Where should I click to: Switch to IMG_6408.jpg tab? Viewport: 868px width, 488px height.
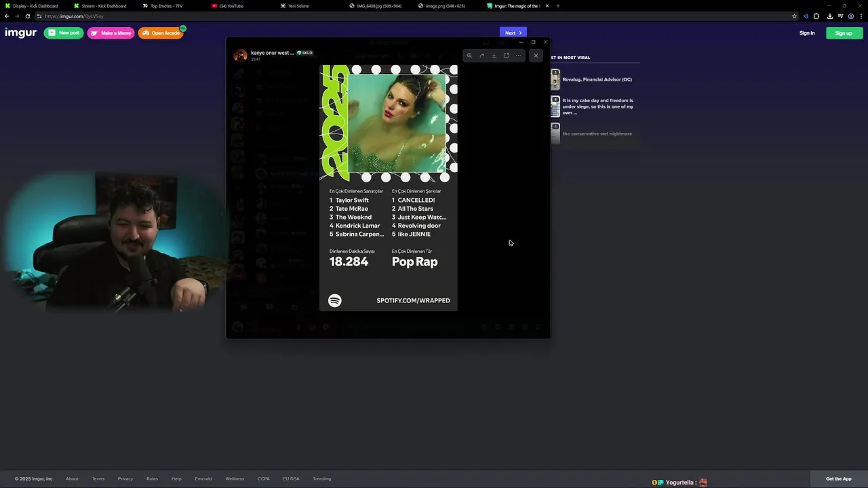[x=380, y=6]
